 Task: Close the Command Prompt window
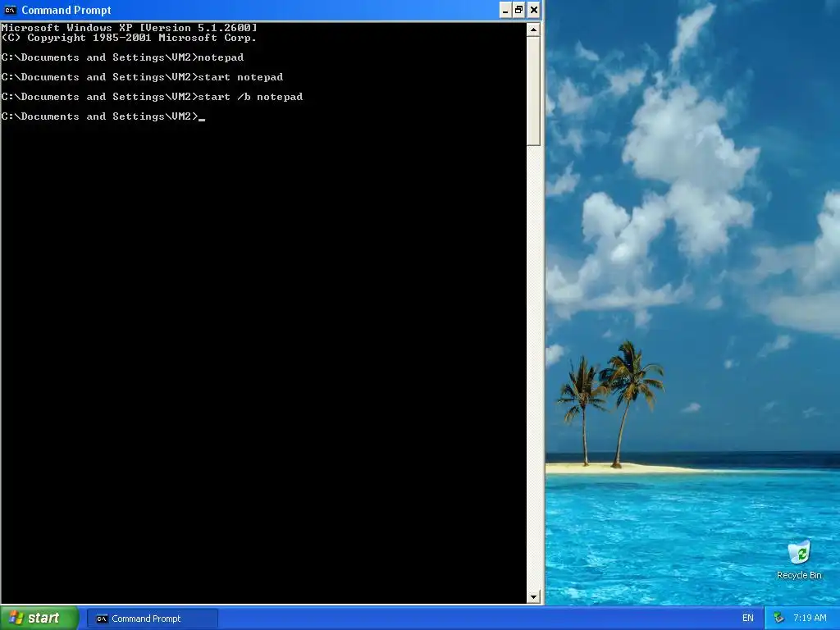(533, 10)
